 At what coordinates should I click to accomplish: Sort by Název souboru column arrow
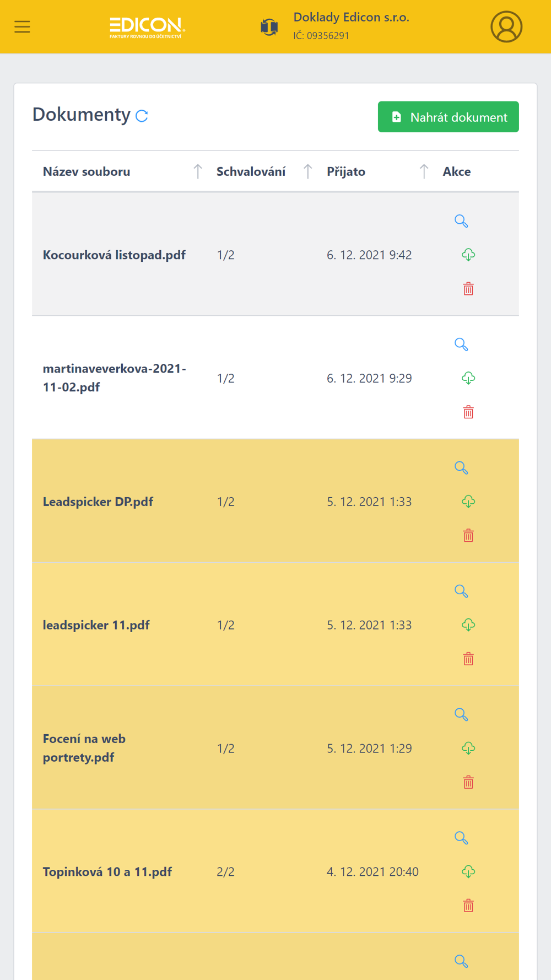coord(197,171)
